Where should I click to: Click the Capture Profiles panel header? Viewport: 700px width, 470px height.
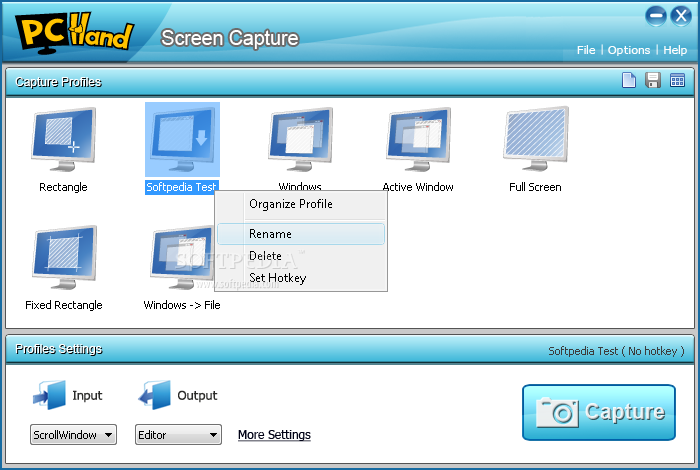click(350, 82)
